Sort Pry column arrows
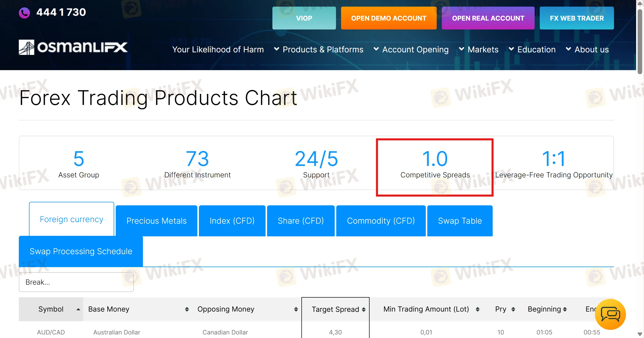This screenshot has width=644, height=338. point(513,309)
